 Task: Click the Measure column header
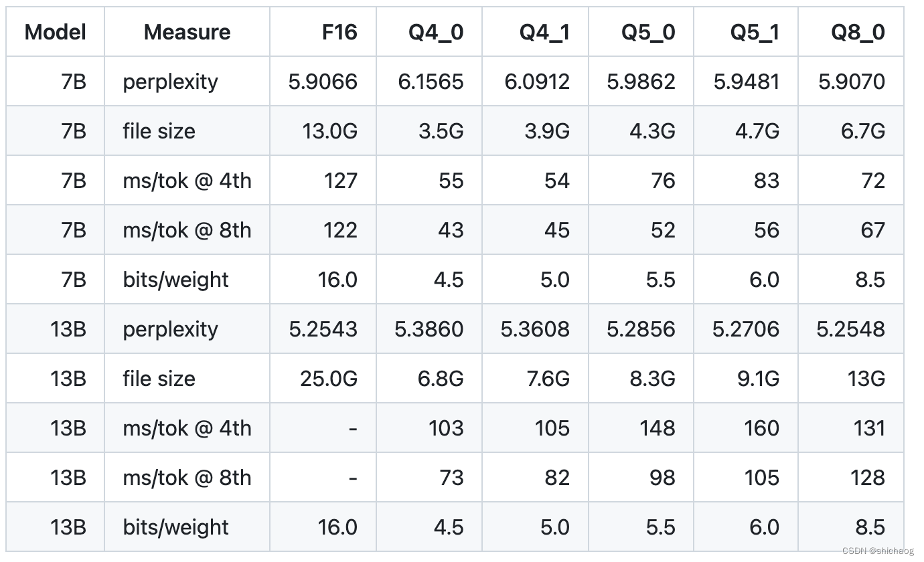coord(187,32)
